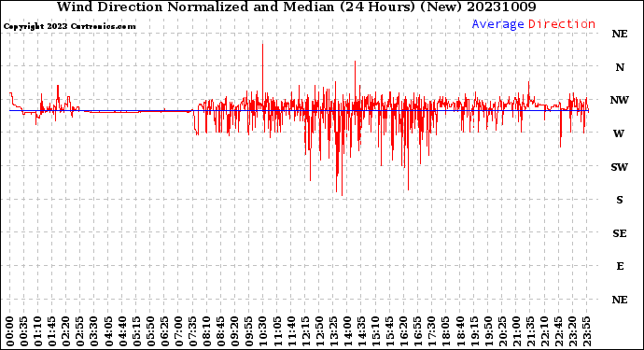
Task: Click the 22:10 time axis label
Action: coord(544,331)
